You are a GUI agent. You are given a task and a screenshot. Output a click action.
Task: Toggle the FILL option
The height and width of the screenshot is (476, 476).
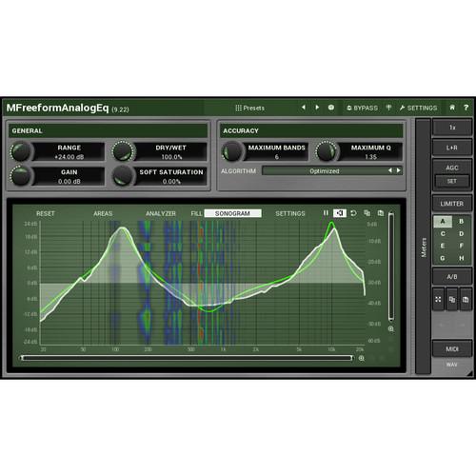196,213
